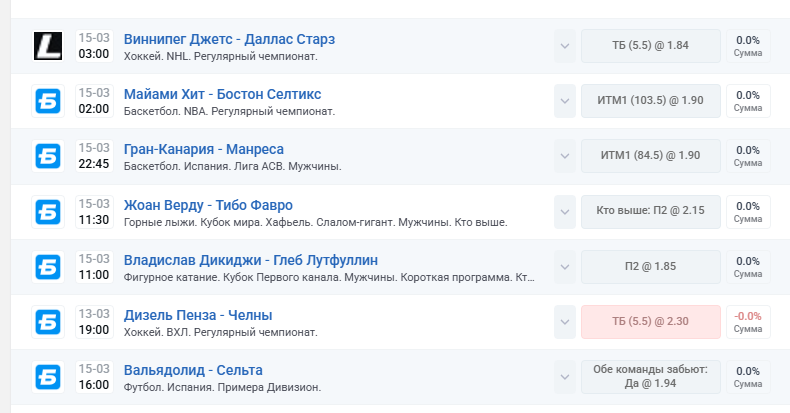The width and height of the screenshot is (790, 413).
Task: Open the chevron next to Дизель Пенза bet
Action: (565, 321)
